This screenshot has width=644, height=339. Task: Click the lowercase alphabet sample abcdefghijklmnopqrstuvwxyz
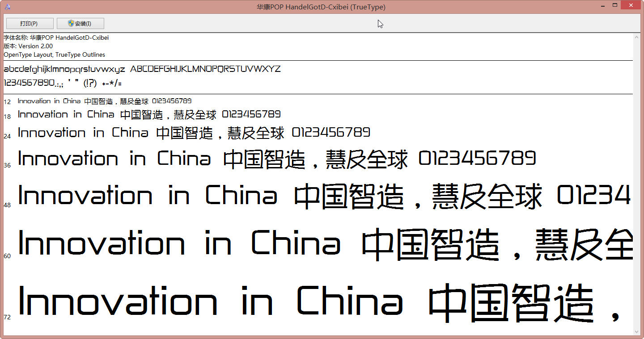(64, 69)
